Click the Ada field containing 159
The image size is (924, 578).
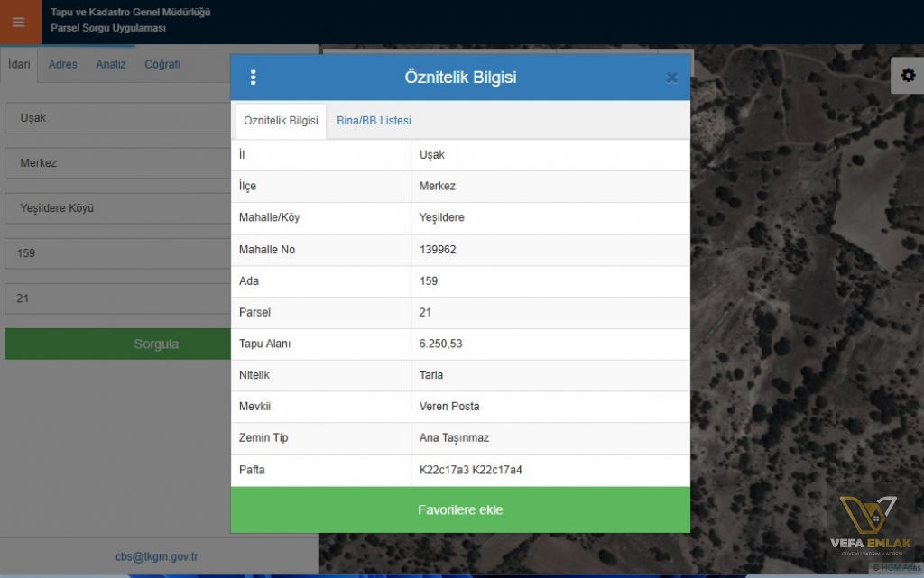pyautogui.click(x=118, y=253)
